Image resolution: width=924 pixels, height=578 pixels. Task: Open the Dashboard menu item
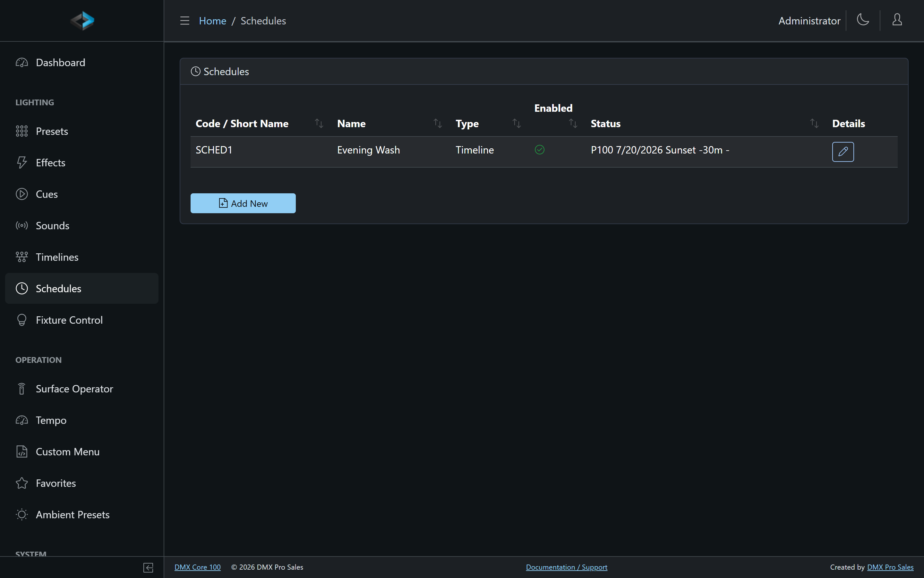(x=82, y=62)
